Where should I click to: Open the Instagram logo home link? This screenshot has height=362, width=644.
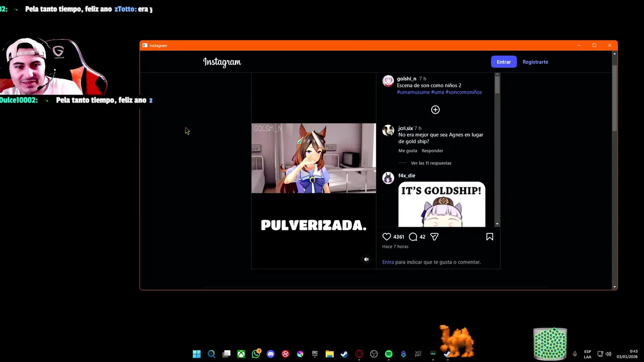click(x=222, y=62)
